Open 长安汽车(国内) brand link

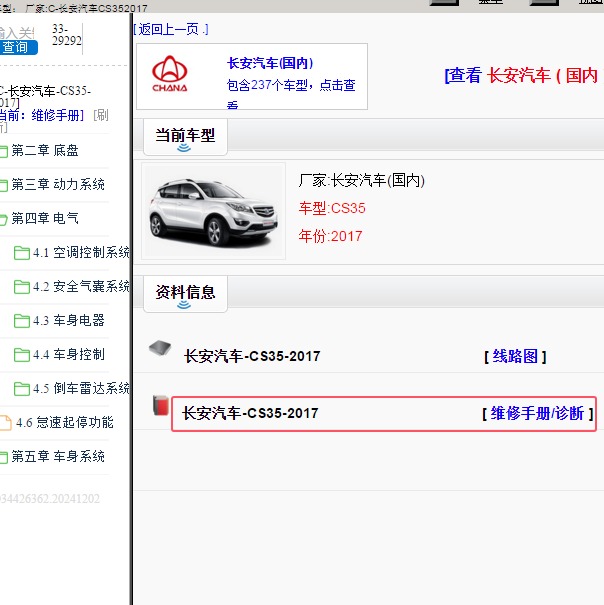tap(270, 63)
